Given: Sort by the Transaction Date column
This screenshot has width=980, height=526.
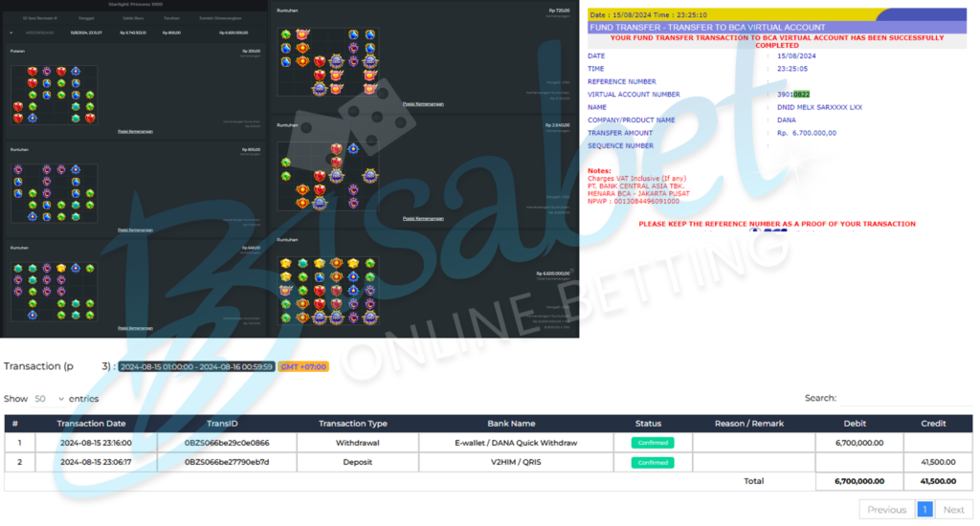Looking at the screenshot, I should point(91,424).
